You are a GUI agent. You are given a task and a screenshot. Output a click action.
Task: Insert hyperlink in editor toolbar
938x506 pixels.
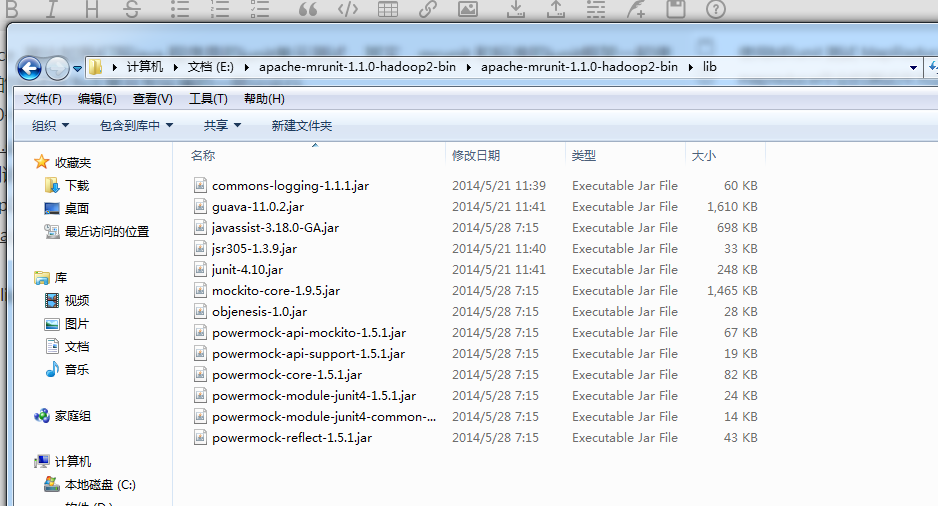point(428,9)
